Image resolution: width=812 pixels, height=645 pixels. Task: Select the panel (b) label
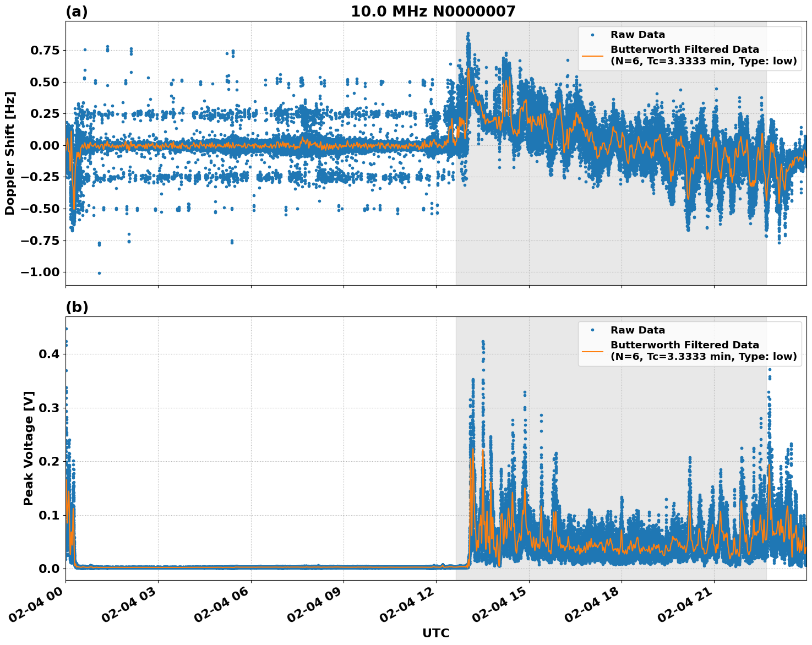tap(77, 307)
